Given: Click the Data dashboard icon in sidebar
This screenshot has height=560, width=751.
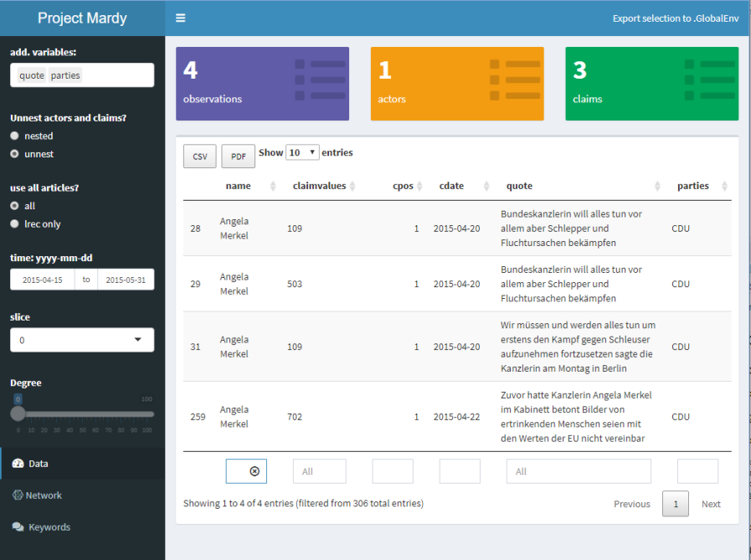Looking at the screenshot, I should (x=18, y=463).
